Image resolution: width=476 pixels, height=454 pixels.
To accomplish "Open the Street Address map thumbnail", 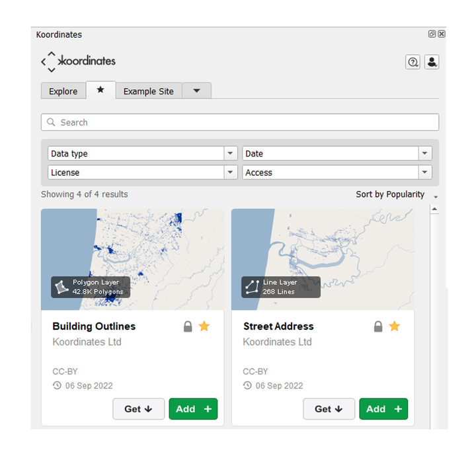I will click(x=323, y=259).
